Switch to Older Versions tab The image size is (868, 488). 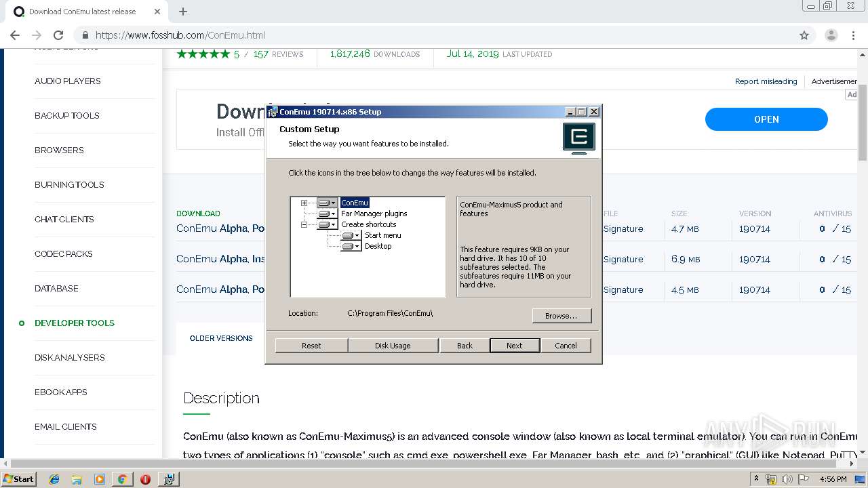pyautogui.click(x=221, y=338)
